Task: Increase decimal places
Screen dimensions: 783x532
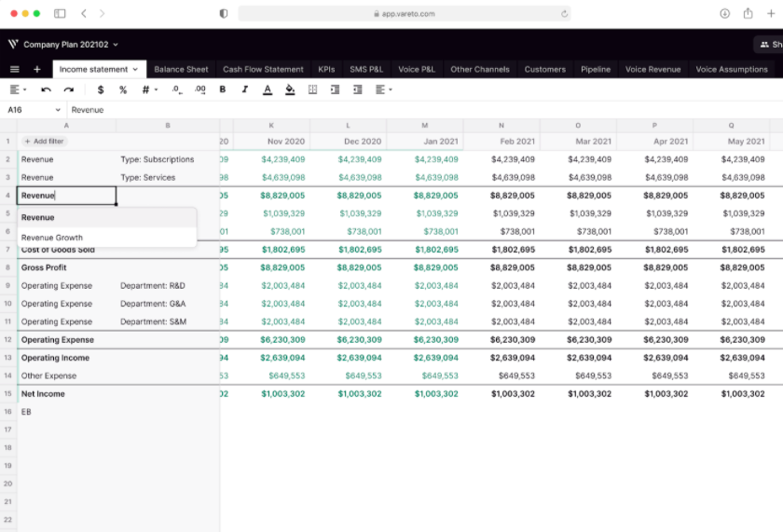Action: (x=199, y=89)
